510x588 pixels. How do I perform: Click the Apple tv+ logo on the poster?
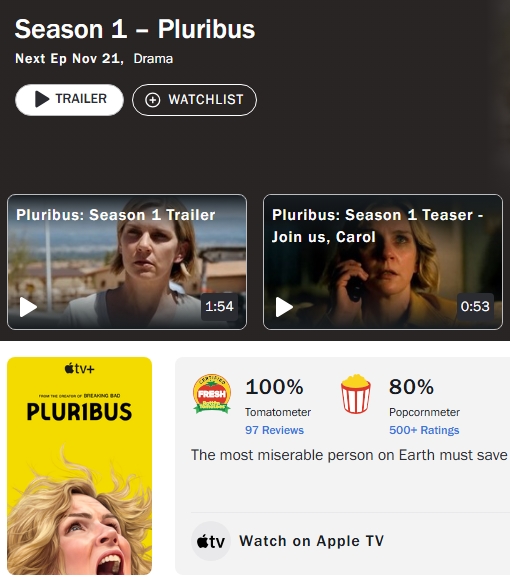[80, 369]
